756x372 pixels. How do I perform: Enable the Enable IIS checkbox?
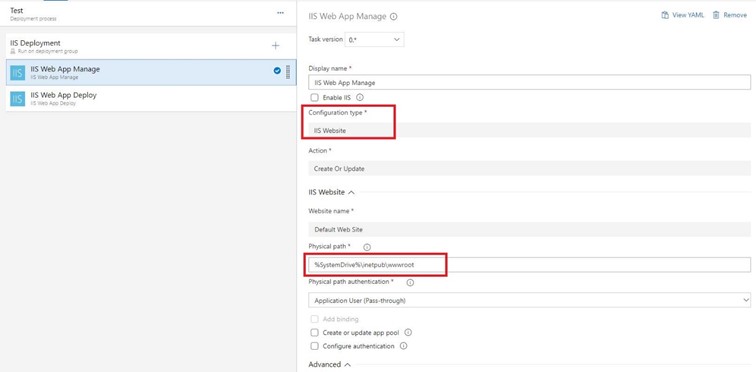click(314, 97)
